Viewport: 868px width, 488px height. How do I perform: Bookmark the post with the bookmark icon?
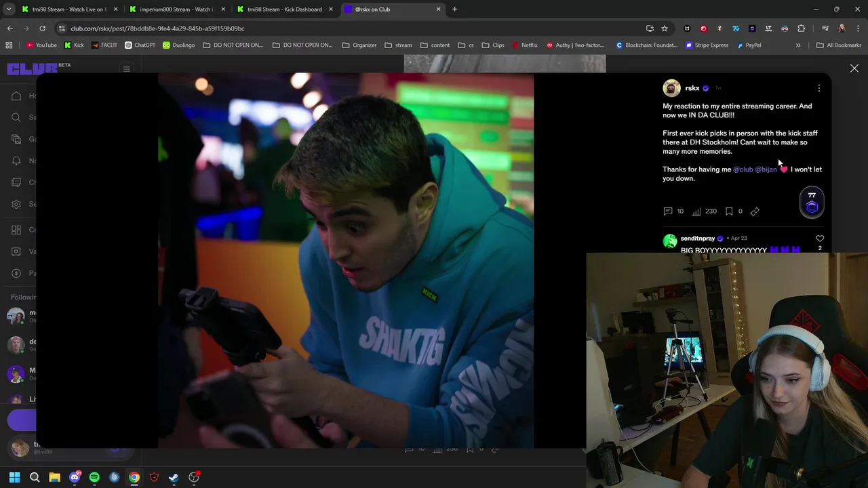tap(729, 211)
